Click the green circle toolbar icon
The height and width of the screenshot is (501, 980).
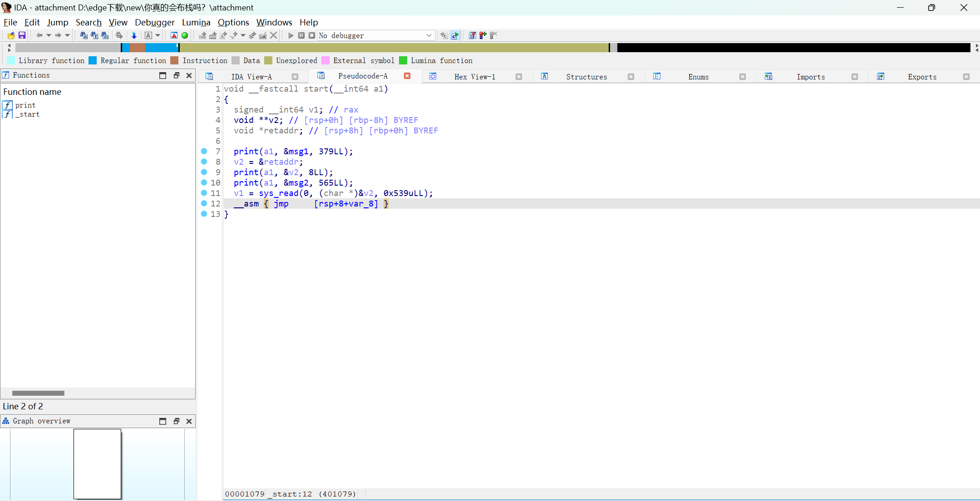[185, 35]
